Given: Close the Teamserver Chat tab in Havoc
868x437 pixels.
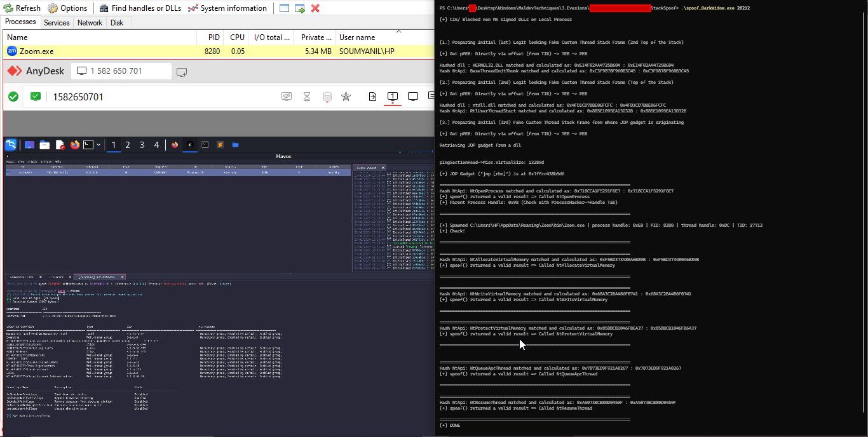Looking at the screenshot, I should tap(41, 277).
